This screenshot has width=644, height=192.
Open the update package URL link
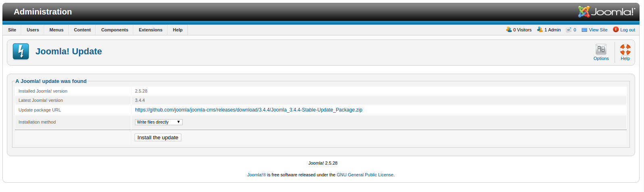[249, 110]
